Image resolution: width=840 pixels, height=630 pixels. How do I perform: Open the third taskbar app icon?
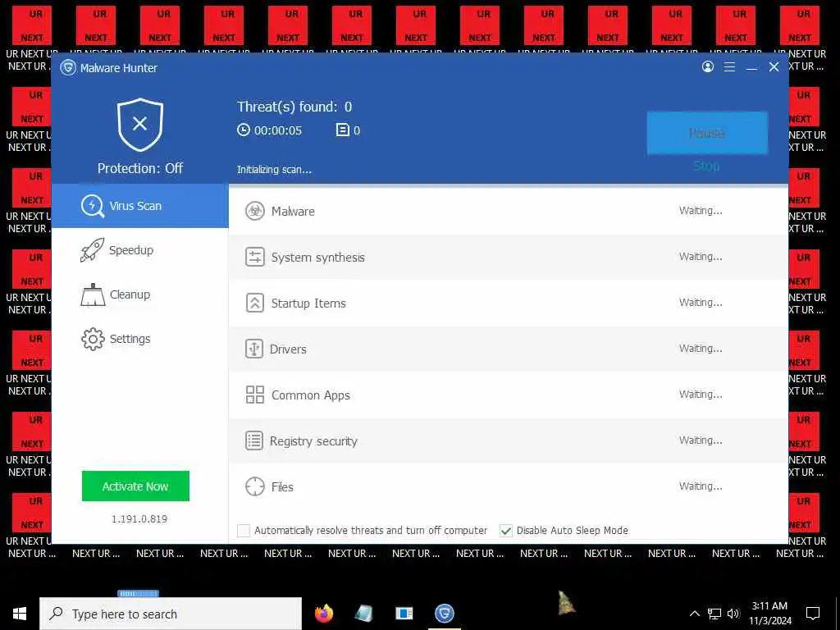(x=404, y=614)
